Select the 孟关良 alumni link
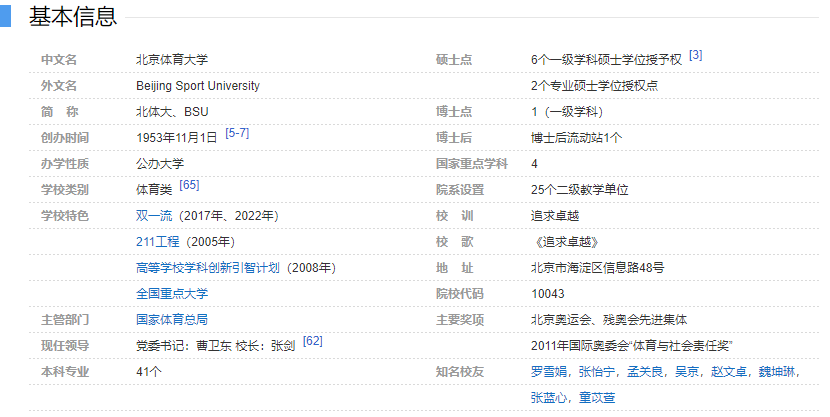 coord(645,371)
